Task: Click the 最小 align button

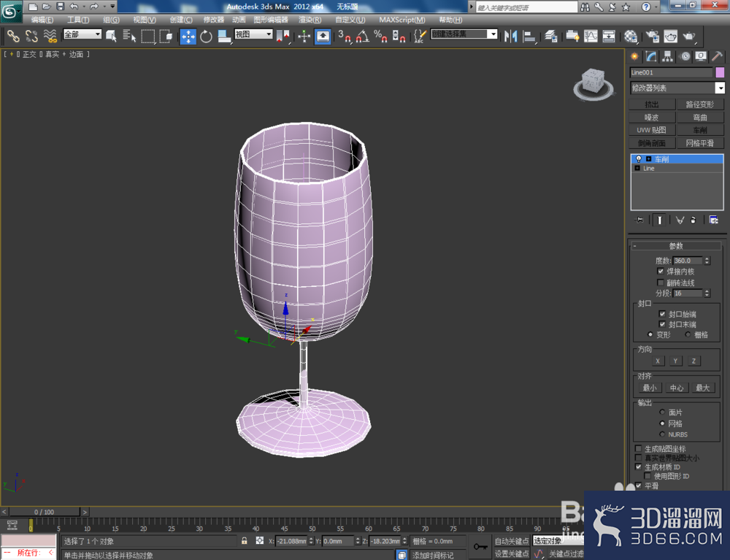Action: (650, 388)
